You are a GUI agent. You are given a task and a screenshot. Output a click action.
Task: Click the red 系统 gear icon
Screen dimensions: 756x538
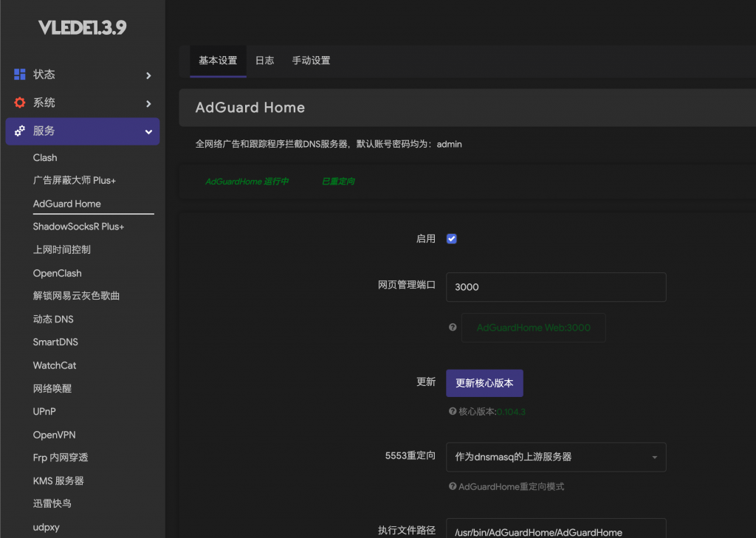pyautogui.click(x=20, y=102)
